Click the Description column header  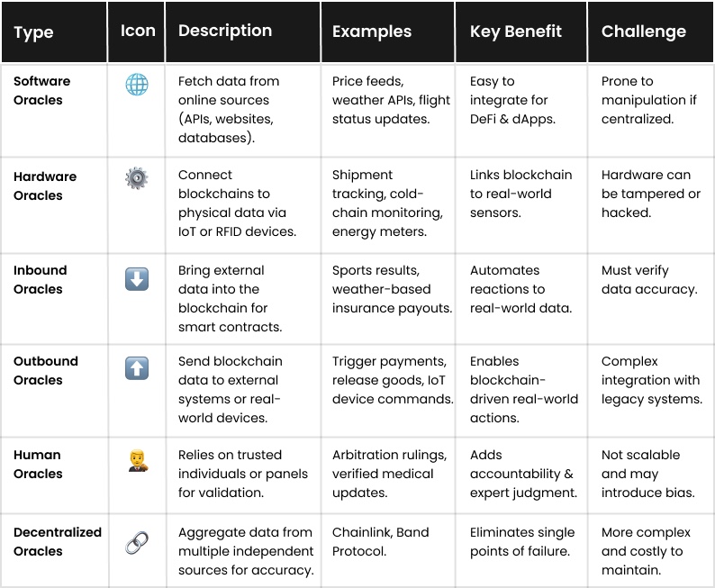225,31
